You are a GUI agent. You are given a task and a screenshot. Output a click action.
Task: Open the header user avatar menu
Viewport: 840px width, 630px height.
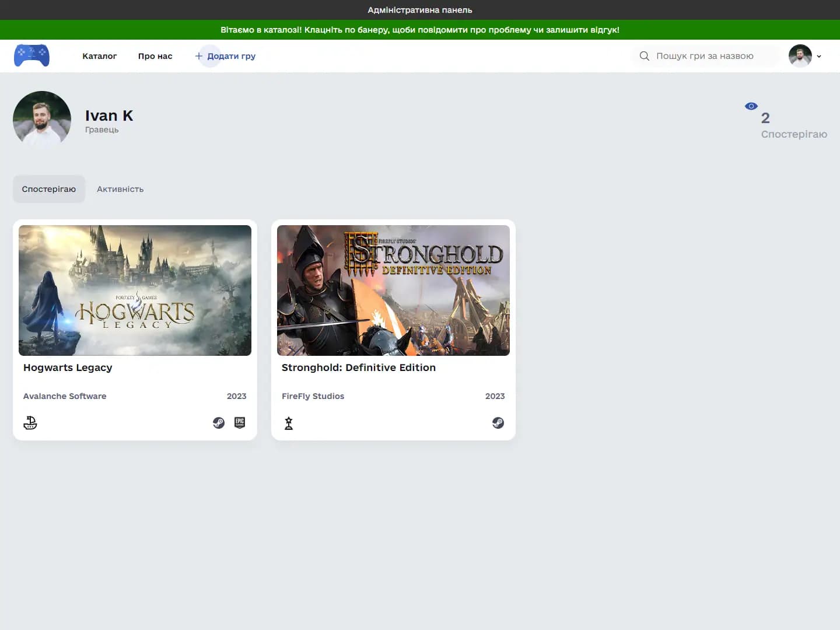(x=800, y=56)
